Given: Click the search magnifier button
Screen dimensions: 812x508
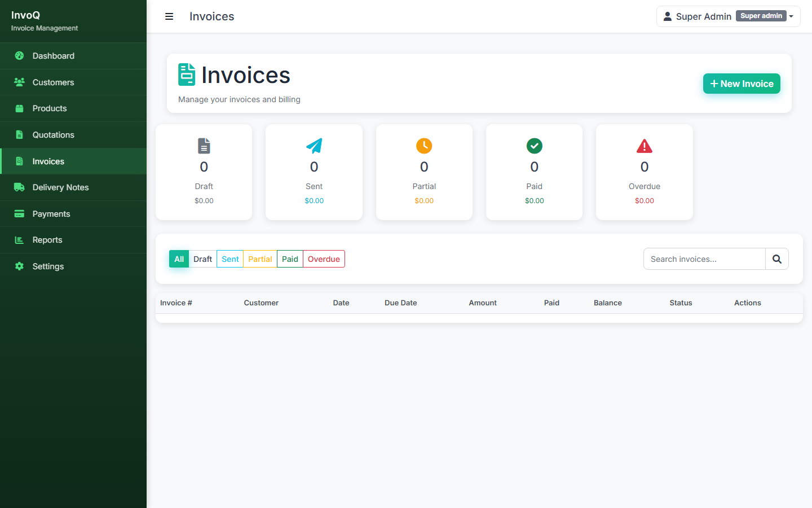Looking at the screenshot, I should (x=777, y=259).
